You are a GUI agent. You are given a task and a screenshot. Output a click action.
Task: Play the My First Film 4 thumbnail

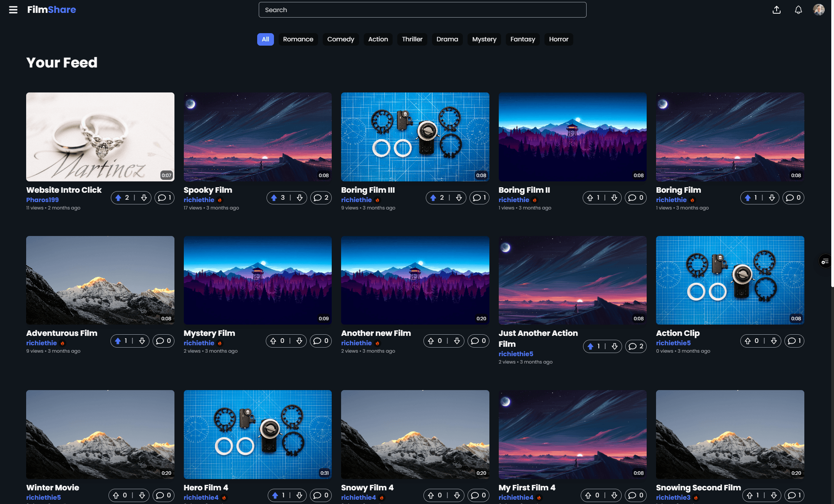573,435
